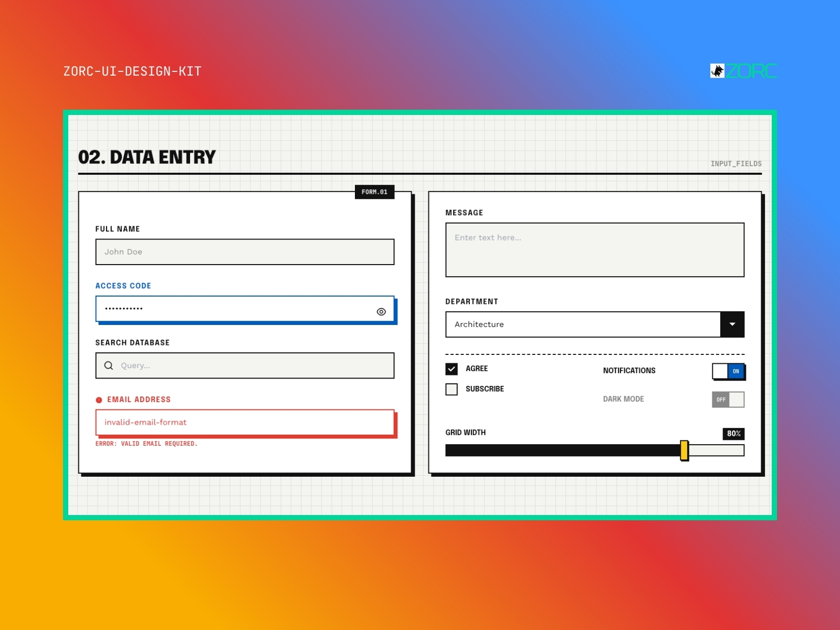Screen dimensions: 840x630
Task: Click the filled black Grid Width track
Action: point(563,450)
